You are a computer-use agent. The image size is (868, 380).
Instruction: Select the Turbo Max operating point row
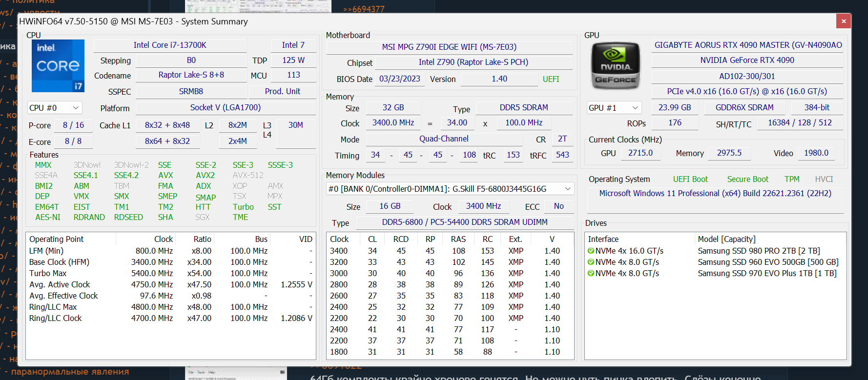pyautogui.click(x=170, y=273)
